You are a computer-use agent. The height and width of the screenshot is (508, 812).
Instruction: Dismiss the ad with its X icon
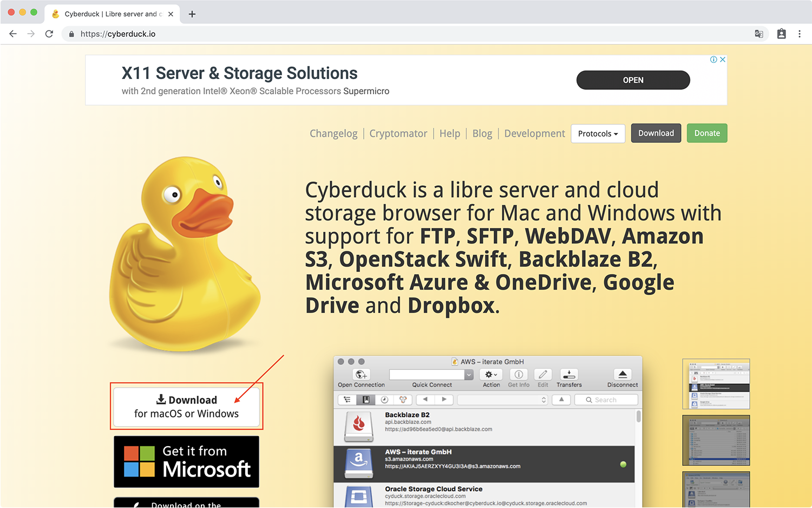coord(722,60)
